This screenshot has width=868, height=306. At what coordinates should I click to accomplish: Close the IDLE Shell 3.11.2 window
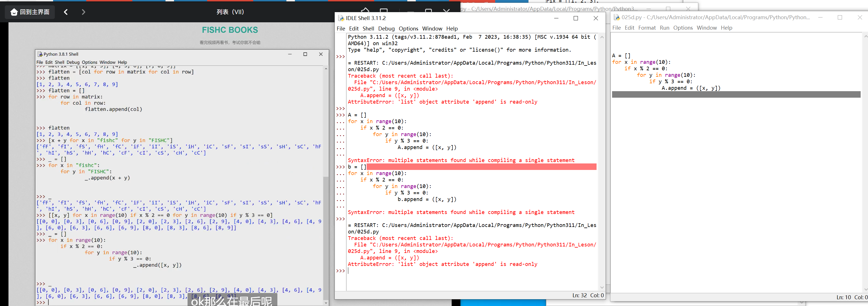[x=596, y=18]
